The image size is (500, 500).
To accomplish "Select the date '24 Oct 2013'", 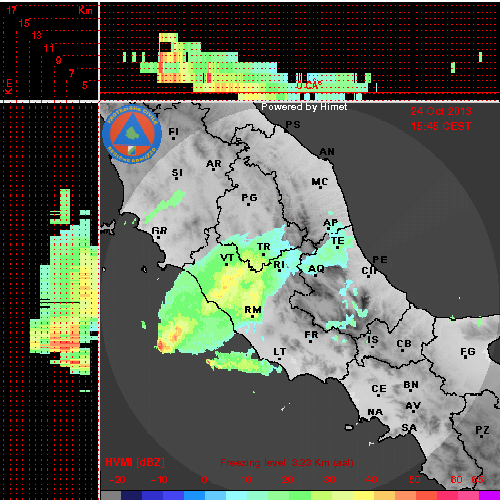I will click(x=441, y=111).
